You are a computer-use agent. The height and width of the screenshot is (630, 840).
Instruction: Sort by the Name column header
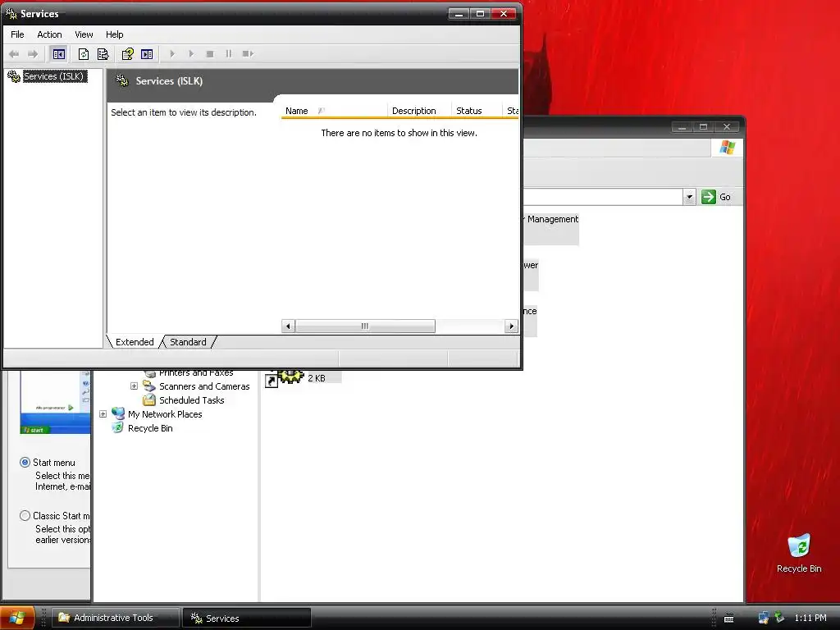click(x=333, y=111)
